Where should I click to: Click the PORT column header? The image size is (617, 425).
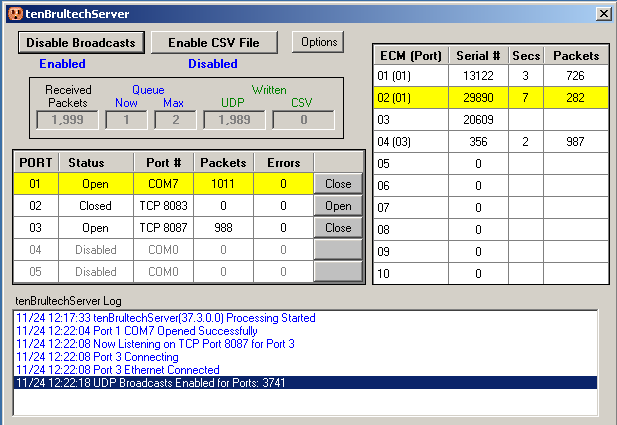tap(36, 163)
